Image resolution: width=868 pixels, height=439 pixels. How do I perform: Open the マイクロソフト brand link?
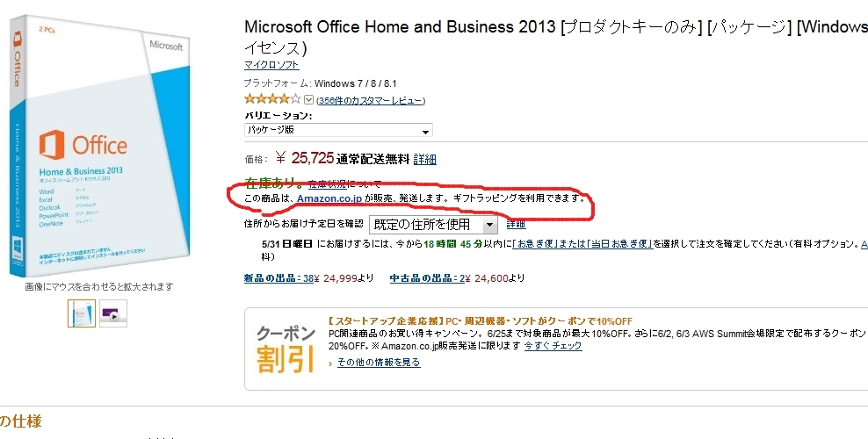coord(271,65)
